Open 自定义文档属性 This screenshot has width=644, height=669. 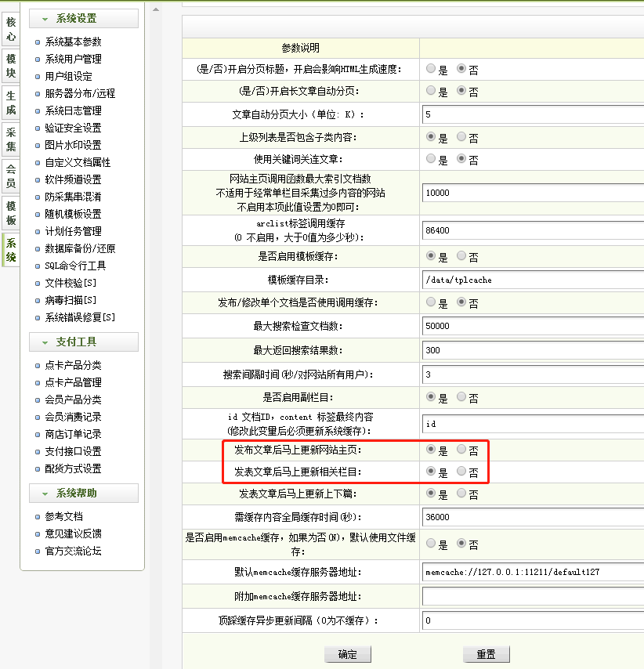tap(78, 163)
